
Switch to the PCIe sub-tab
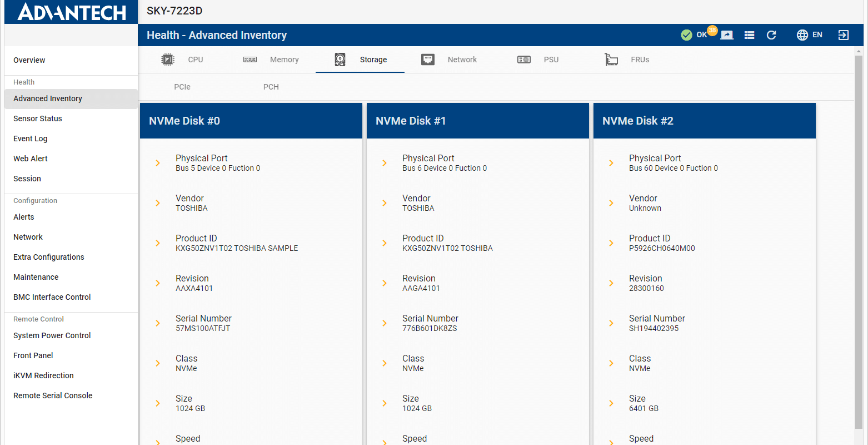182,87
